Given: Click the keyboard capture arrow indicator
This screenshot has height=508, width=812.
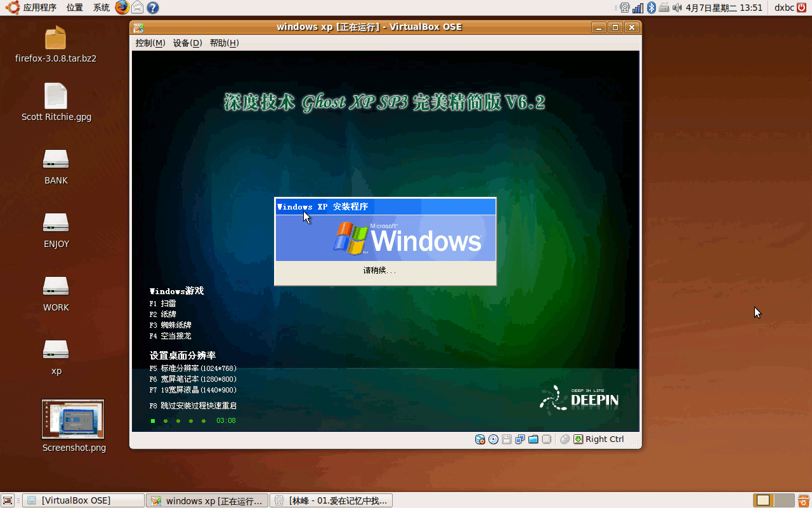Looking at the screenshot, I should [578, 439].
